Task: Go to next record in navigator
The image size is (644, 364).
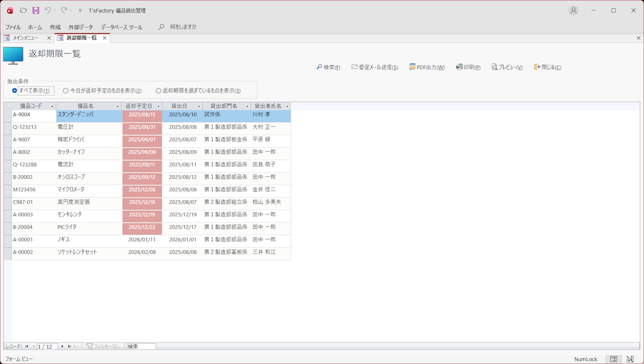Action: (x=62, y=346)
